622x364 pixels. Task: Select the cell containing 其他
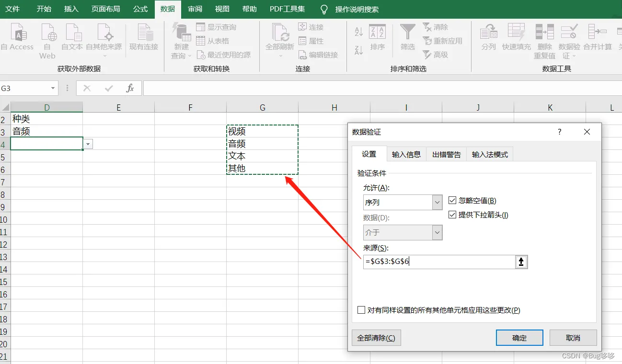[x=262, y=169]
